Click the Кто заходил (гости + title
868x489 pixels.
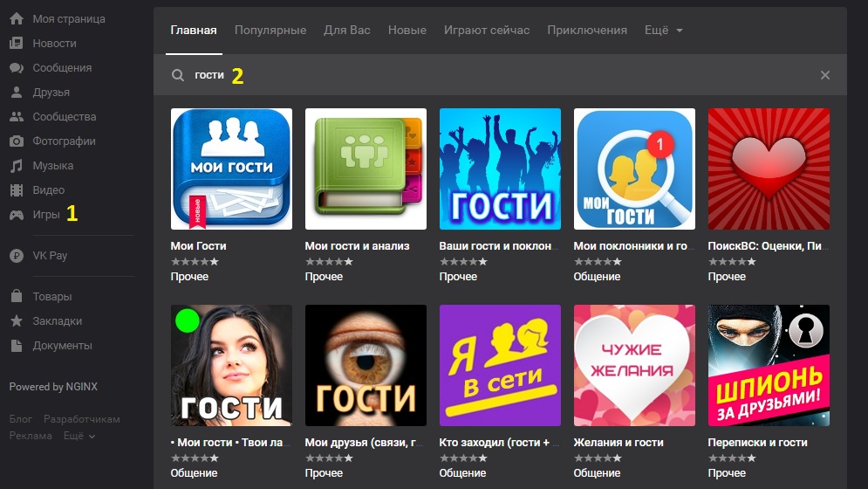point(499,443)
